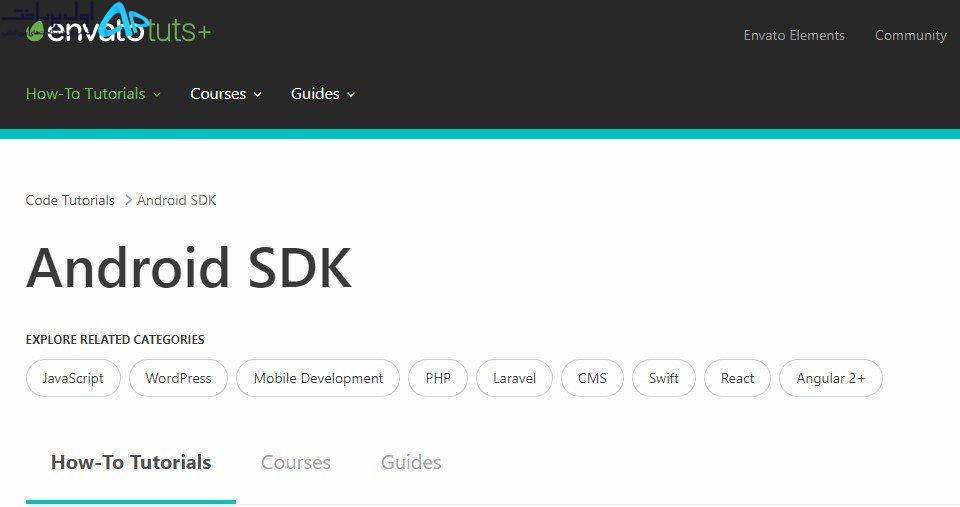Choose the Mobile Development category
The height and width of the screenshot is (507, 960).
click(318, 378)
